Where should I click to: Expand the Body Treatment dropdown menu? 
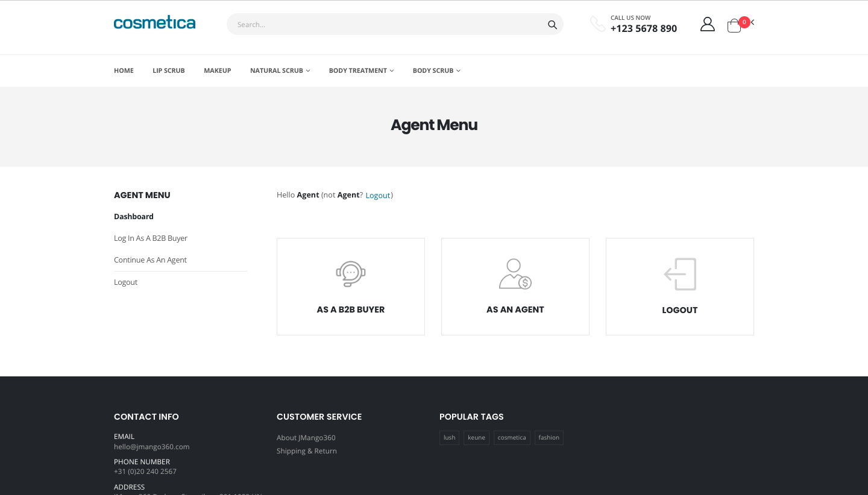click(361, 70)
